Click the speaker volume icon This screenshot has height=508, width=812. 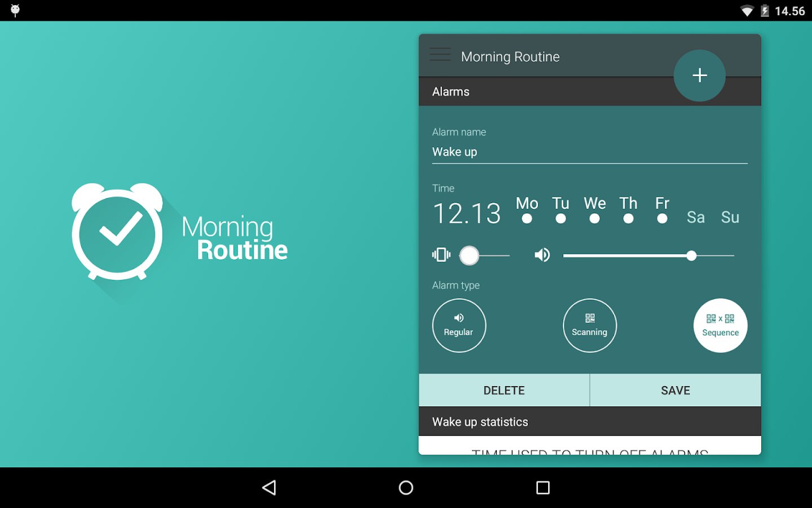[x=542, y=255]
